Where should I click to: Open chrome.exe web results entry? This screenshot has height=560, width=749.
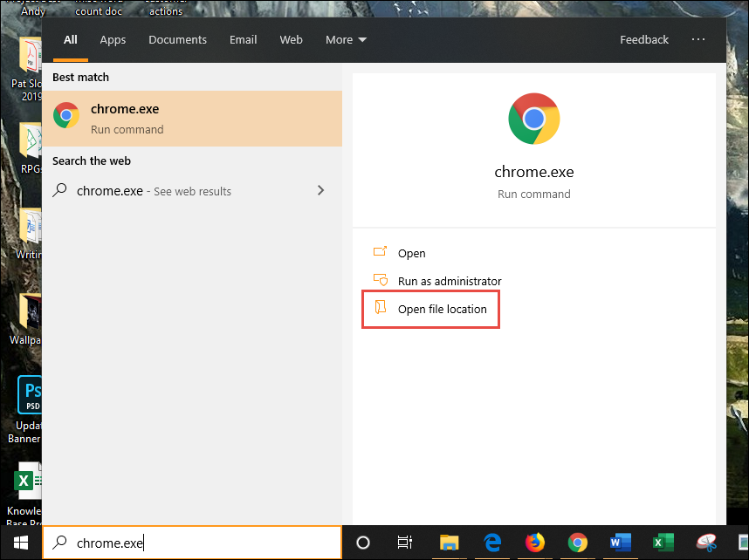pyautogui.click(x=192, y=191)
